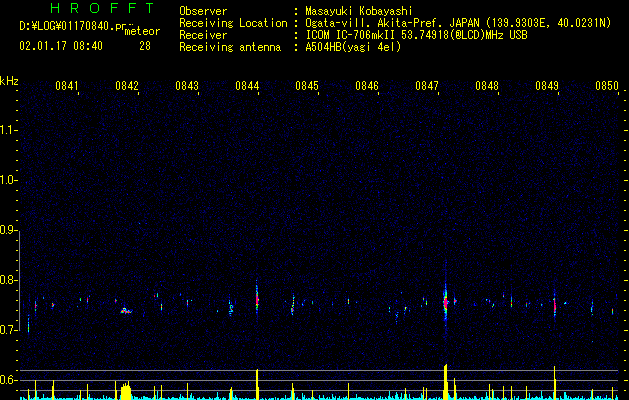Click the 'Receiving antenna' label

click(230, 47)
